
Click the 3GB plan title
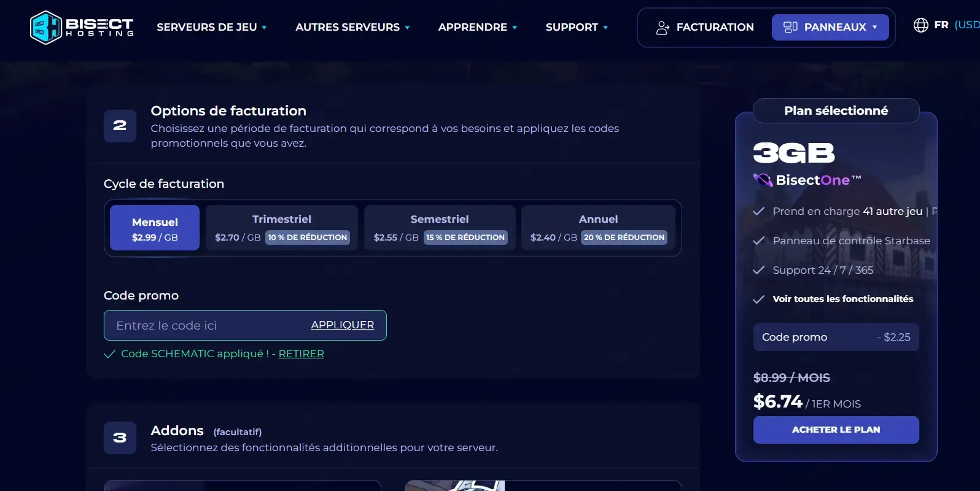(x=794, y=153)
